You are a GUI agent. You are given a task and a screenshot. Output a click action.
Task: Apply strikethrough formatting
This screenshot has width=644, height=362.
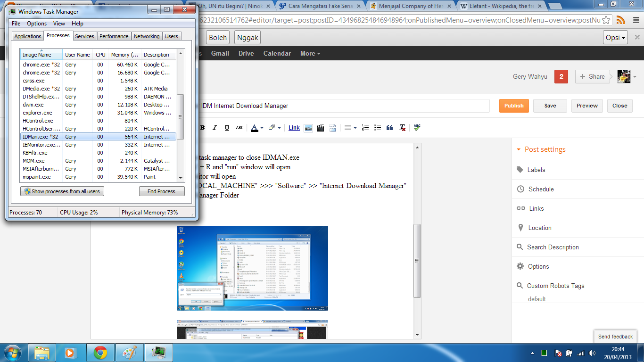tap(239, 128)
